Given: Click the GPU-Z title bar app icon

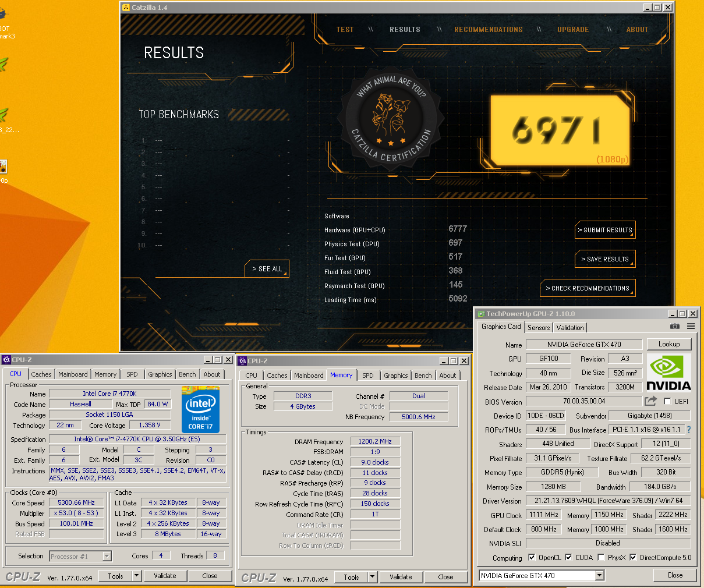Looking at the screenshot, I should click(x=481, y=314).
